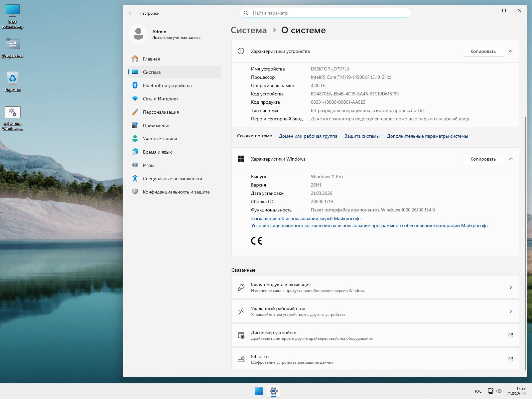Collapse the Характеристики устройства section

point(511,51)
